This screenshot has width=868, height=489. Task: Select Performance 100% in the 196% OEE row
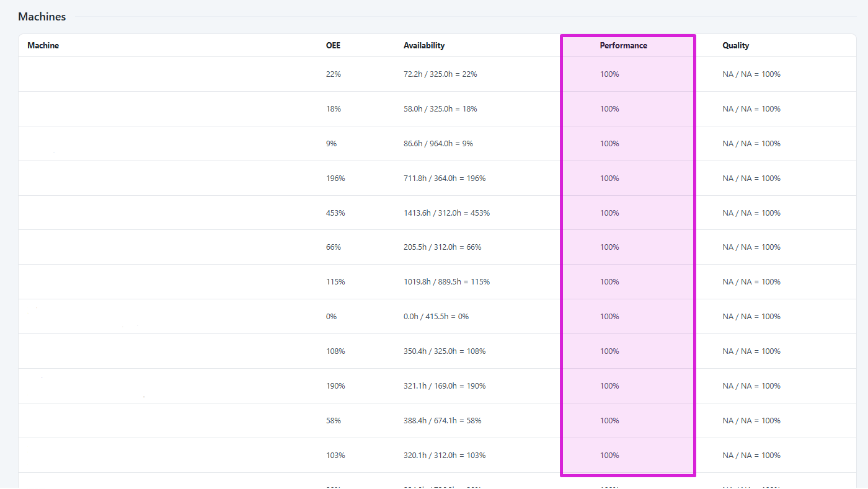click(x=609, y=178)
